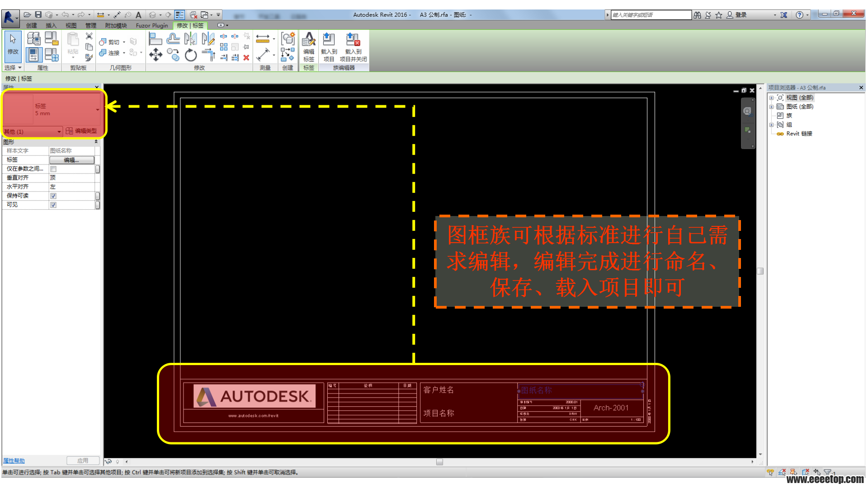Open the 属性帮助 link
Image resolution: width=868 pixels, height=488 pixels.
coord(14,461)
